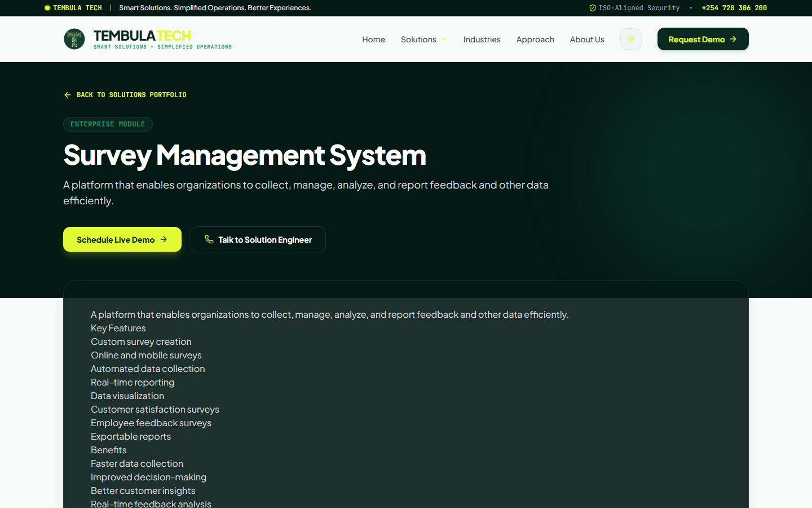Click the 'ISO-Aligned Security' label text

(x=639, y=8)
